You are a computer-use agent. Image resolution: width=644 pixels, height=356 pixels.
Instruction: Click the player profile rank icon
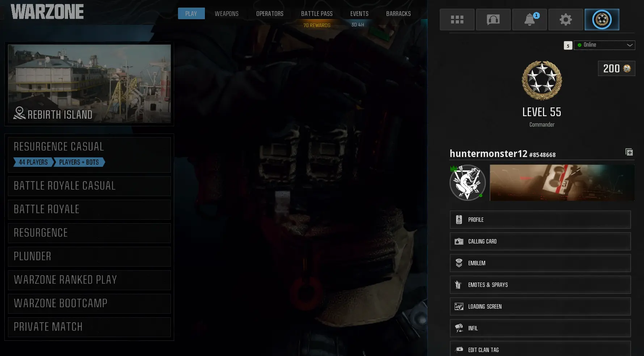point(602,20)
